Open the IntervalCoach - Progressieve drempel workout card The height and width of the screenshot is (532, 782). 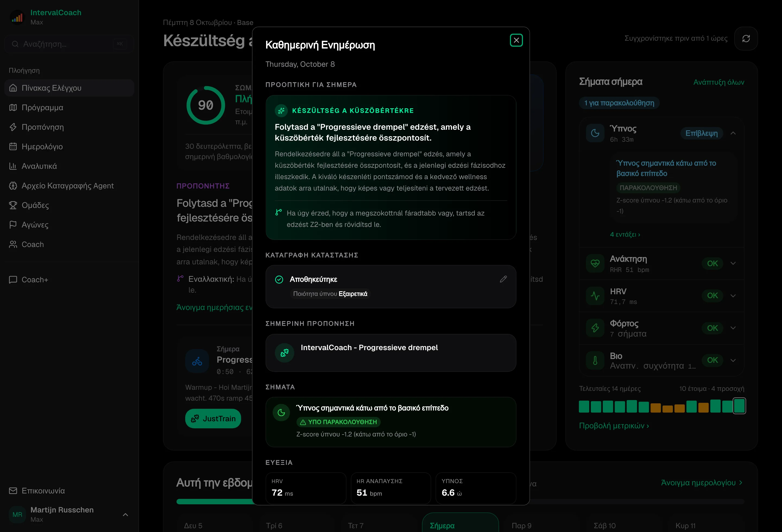point(391,353)
